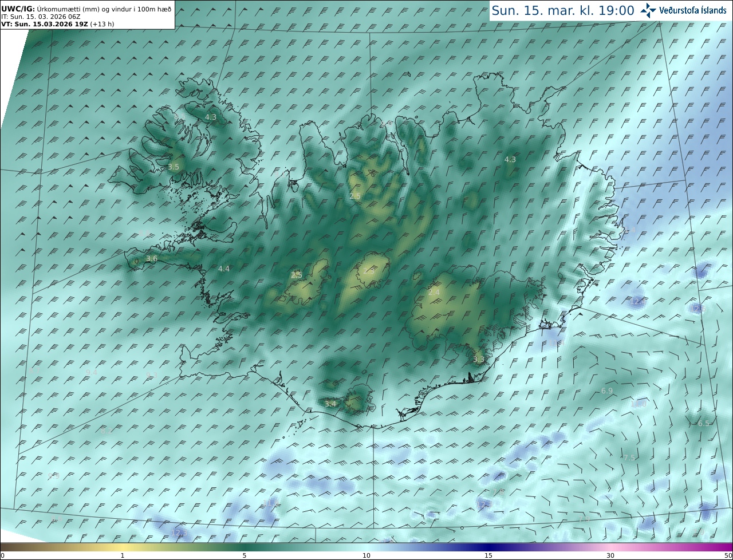The width and height of the screenshot is (733, 560).
Task: Click the UWC/IG Úrkomumætti title line
Action: 86,9
